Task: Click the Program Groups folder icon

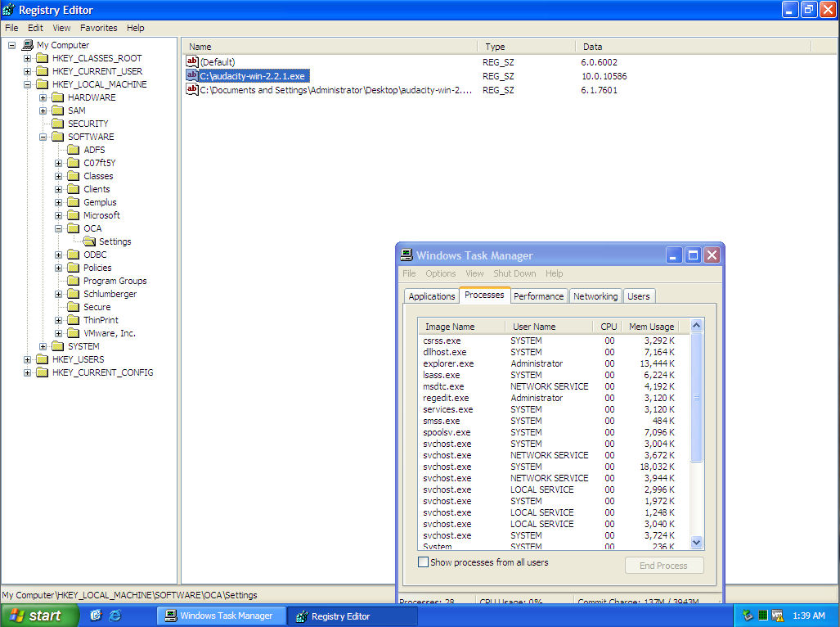Action: (x=74, y=281)
